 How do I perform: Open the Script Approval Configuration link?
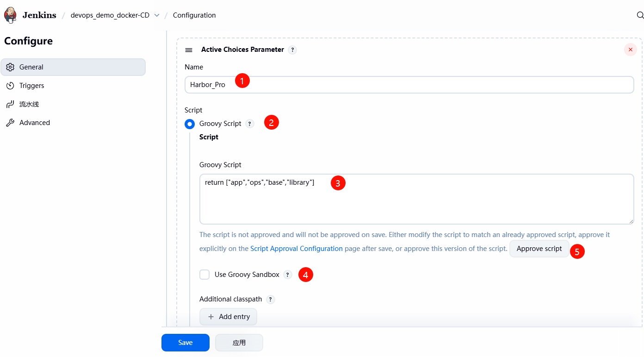click(x=296, y=249)
